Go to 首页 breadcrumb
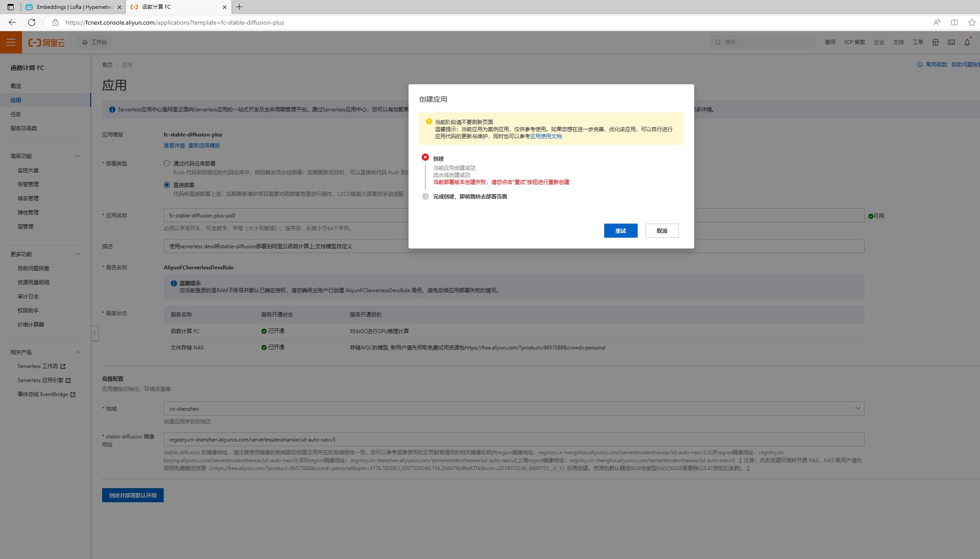This screenshot has width=980, height=559. (107, 65)
